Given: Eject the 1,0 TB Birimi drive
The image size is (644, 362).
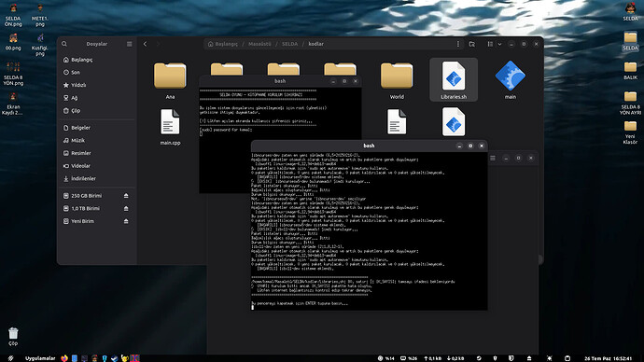Looking at the screenshot, I should coord(126,209).
